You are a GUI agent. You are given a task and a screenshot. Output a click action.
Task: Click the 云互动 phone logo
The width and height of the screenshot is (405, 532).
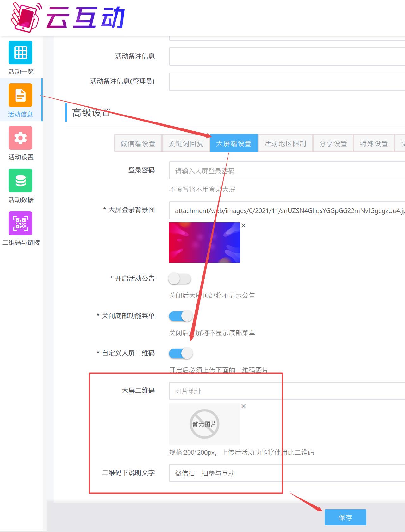click(25, 17)
